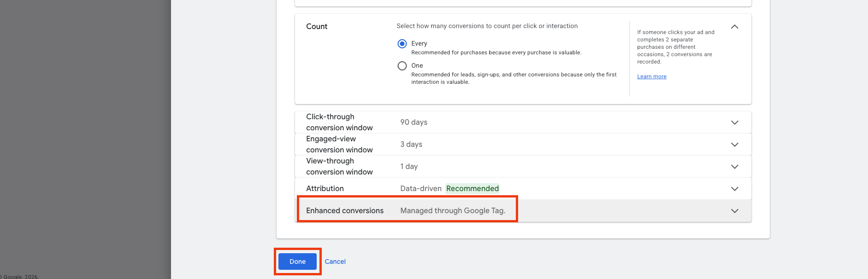Click the Every option label text

tap(419, 44)
